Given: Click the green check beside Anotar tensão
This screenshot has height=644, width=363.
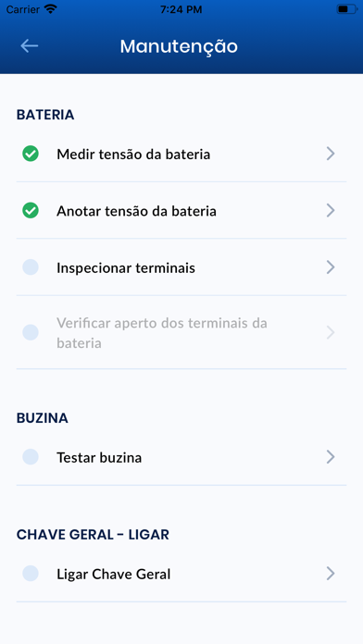Looking at the screenshot, I should pos(31,211).
